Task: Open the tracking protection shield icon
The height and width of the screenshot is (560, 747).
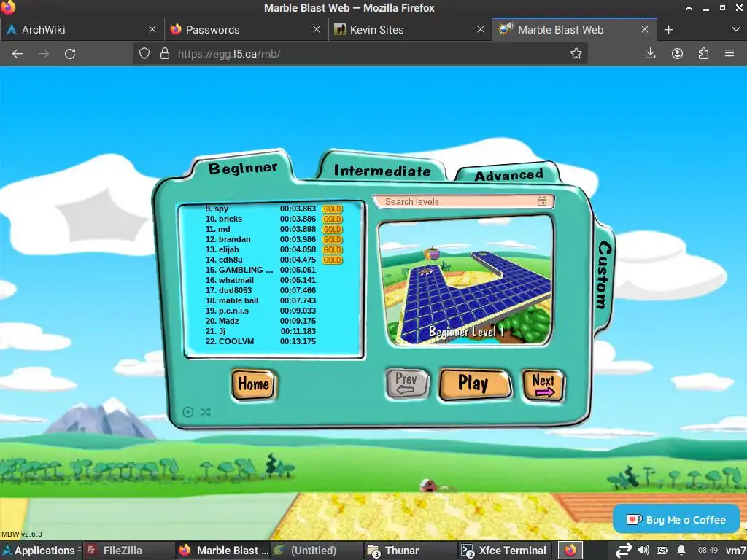Action: (x=144, y=53)
